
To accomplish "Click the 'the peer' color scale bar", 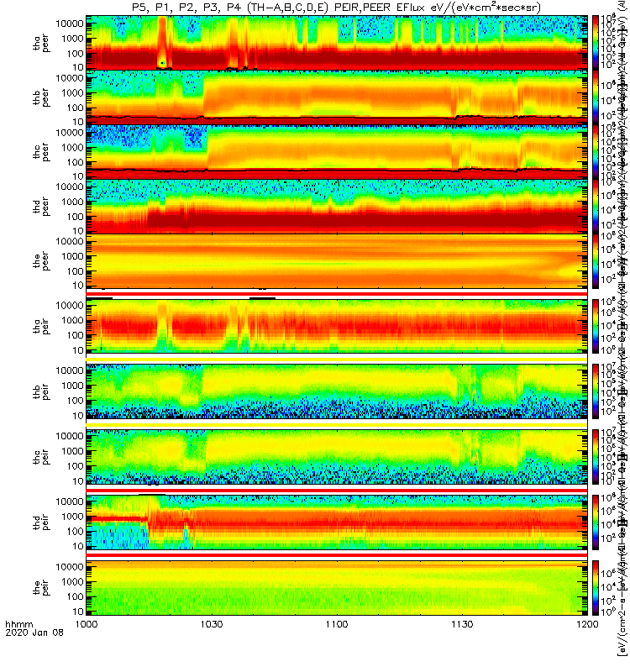I will (x=596, y=261).
